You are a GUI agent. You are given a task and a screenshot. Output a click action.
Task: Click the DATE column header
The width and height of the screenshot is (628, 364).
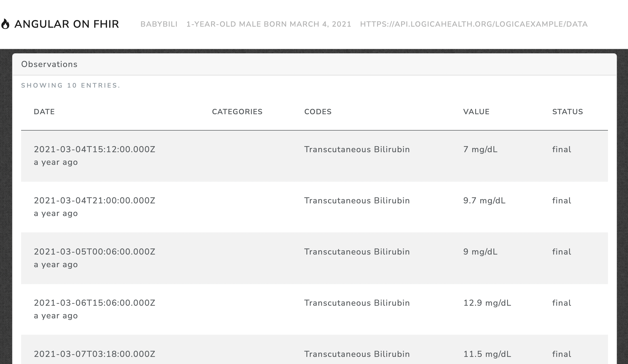[44, 112]
